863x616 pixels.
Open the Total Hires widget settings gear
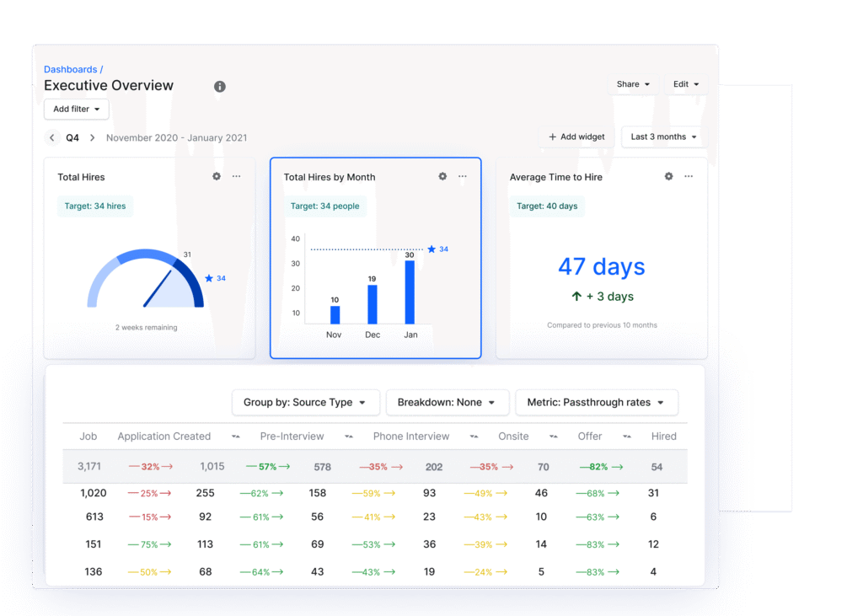216,176
